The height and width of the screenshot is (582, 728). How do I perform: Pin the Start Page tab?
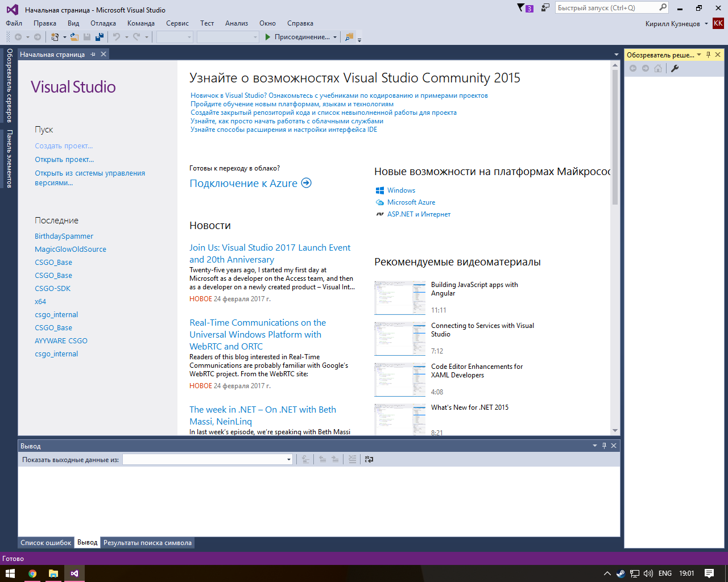tap(93, 54)
